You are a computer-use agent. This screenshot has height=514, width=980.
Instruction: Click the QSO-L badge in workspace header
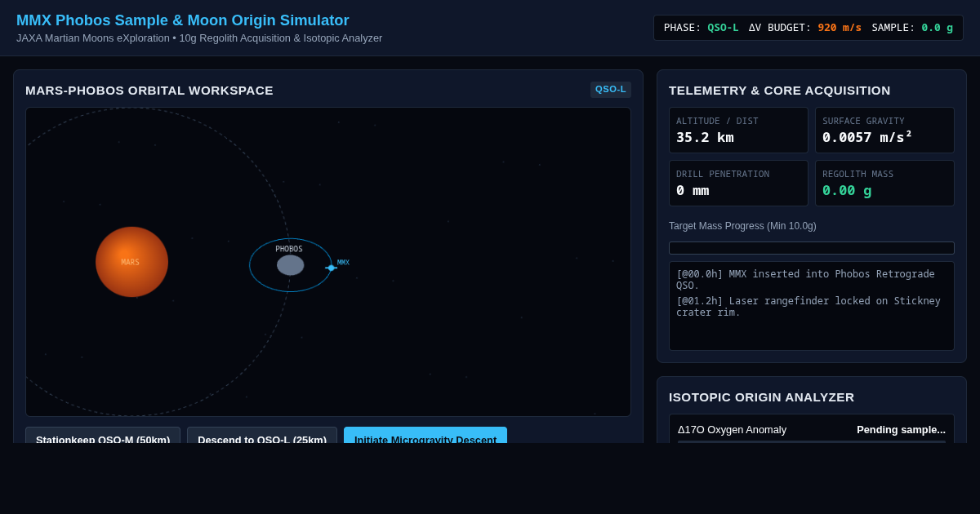611,90
